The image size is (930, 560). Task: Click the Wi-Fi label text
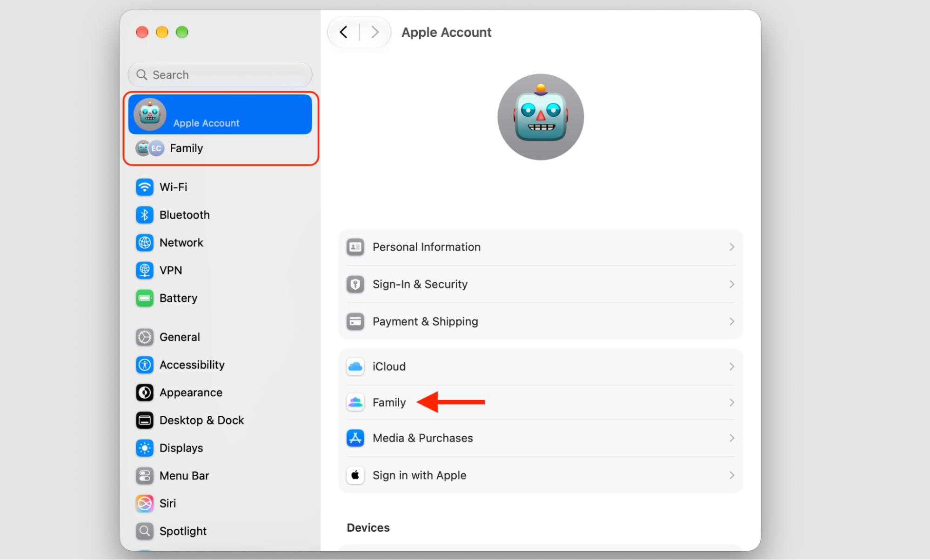[174, 187]
